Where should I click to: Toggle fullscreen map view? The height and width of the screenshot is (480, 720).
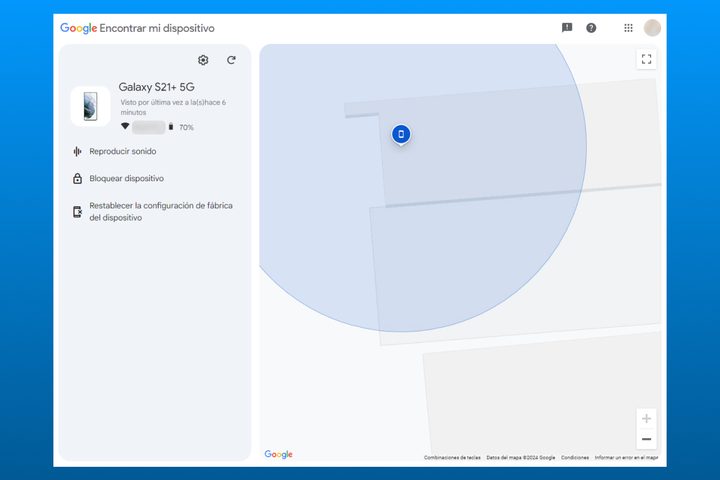[x=647, y=59]
